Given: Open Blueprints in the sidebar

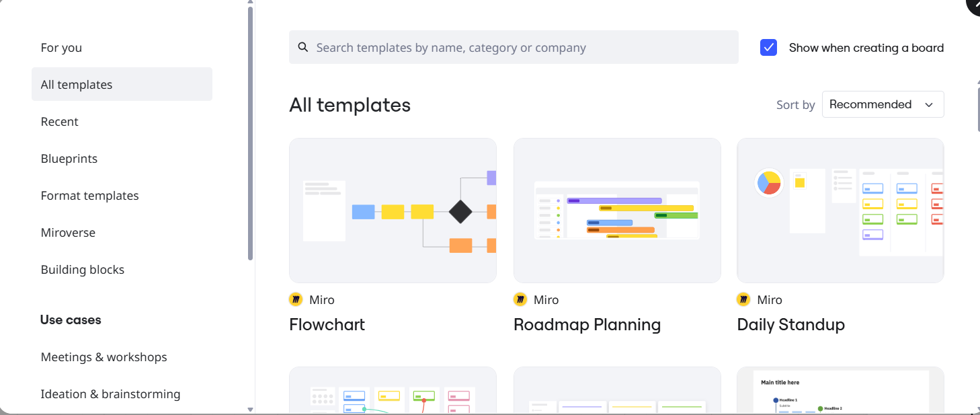Looking at the screenshot, I should click(x=69, y=159).
